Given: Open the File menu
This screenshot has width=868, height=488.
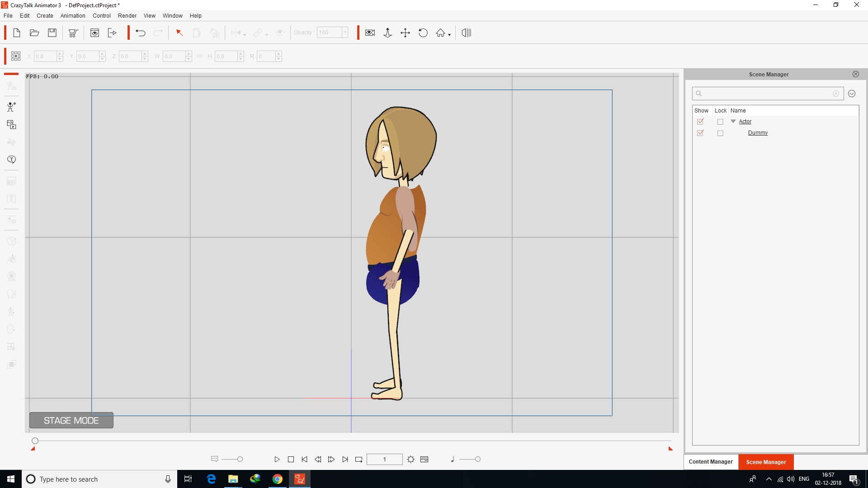Looking at the screenshot, I should 8,15.
